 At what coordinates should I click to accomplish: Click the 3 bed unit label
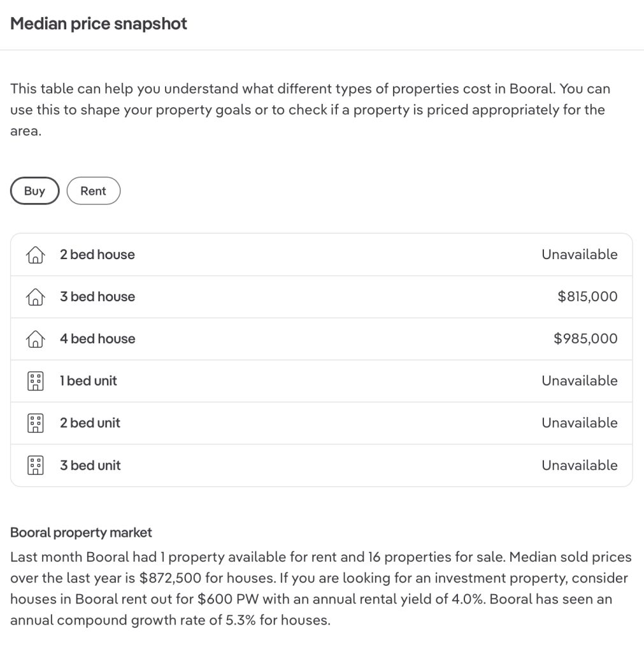click(90, 465)
